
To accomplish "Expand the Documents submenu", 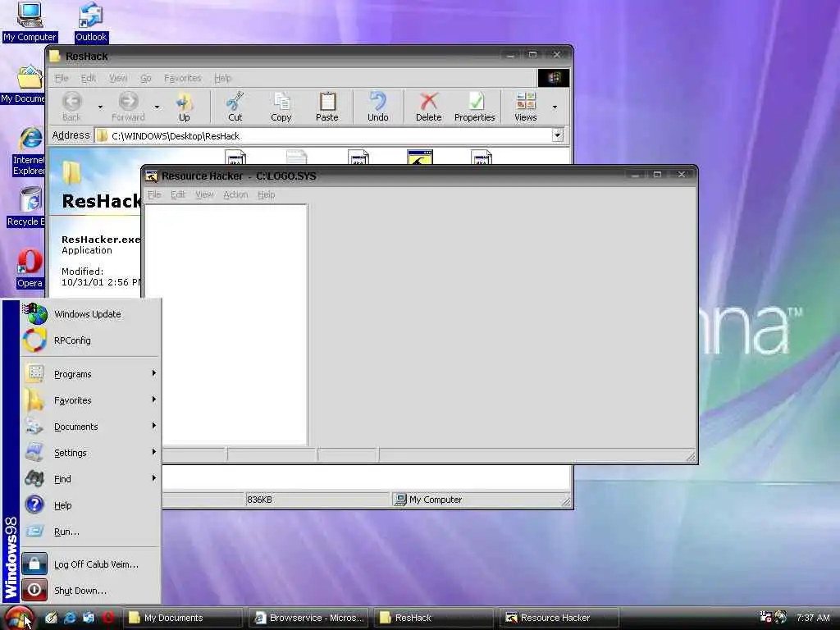I will [91, 427].
